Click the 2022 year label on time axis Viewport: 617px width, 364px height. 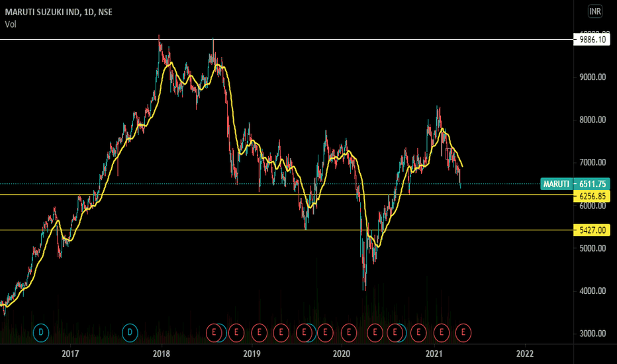(525, 353)
